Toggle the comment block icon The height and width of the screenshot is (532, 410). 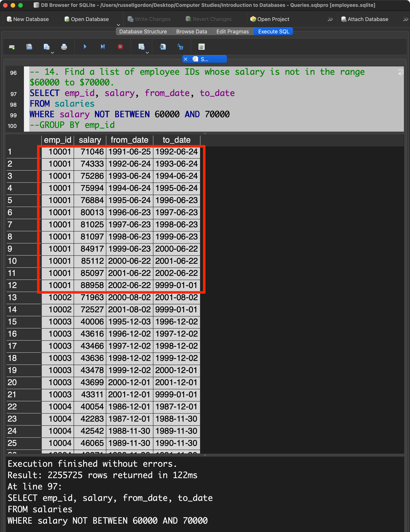(x=201, y=47)
